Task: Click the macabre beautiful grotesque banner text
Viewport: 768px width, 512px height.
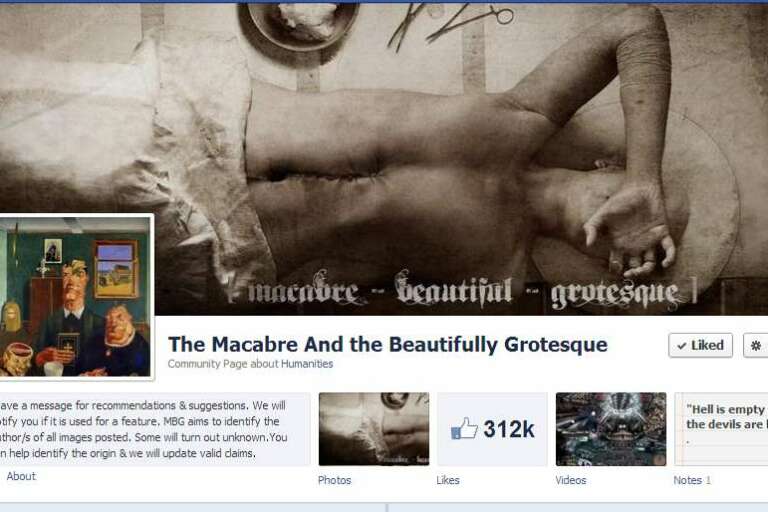Action: [460, 291]
